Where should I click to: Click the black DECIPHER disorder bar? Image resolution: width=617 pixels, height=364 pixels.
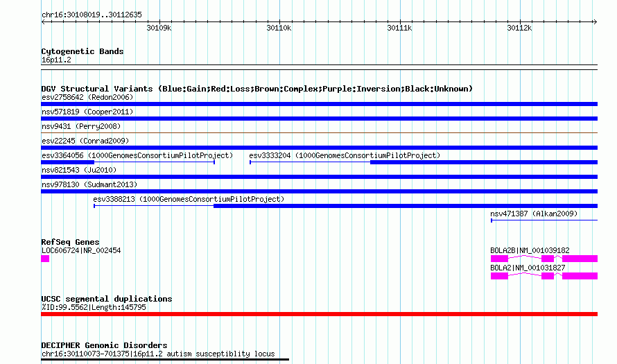tap(165, 359)
